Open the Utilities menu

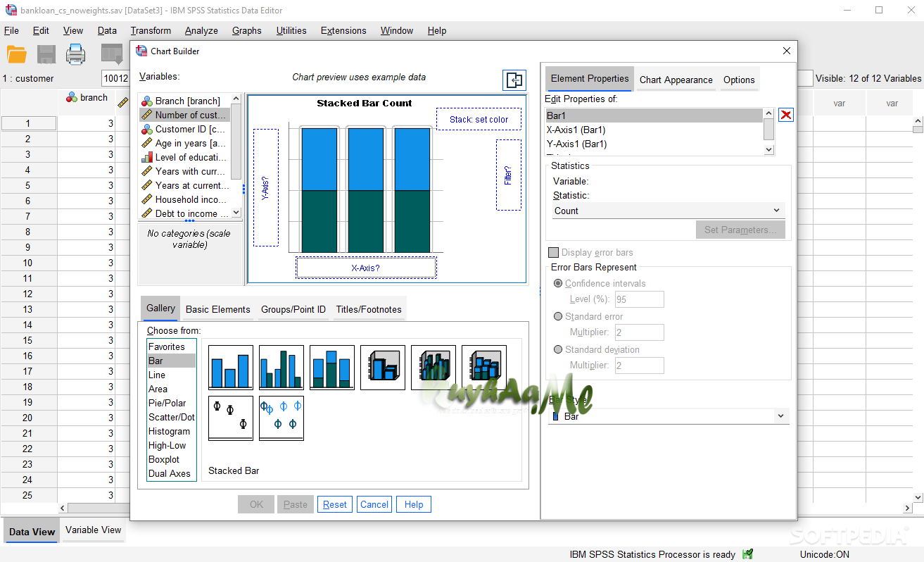coord(291,30)
